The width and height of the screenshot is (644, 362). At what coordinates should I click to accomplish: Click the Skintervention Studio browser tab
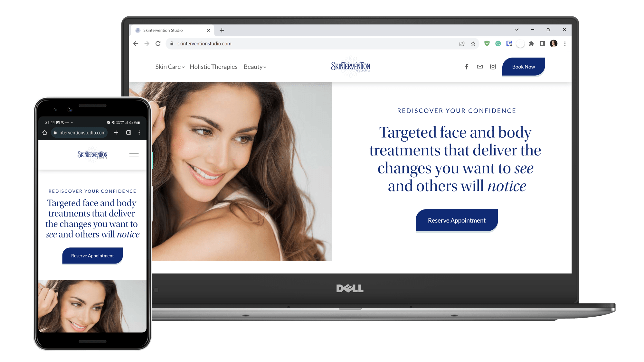coord(173,30)
